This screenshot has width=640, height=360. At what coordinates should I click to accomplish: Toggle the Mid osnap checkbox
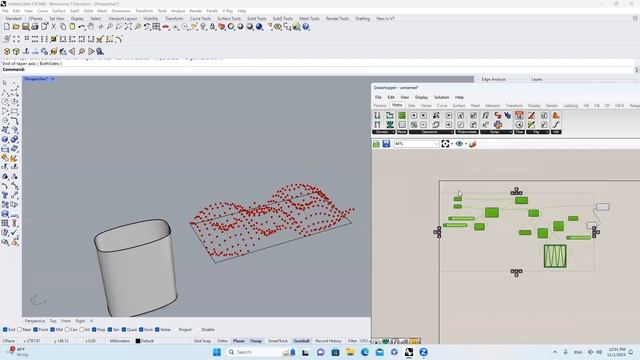click(x=52, y=329)
